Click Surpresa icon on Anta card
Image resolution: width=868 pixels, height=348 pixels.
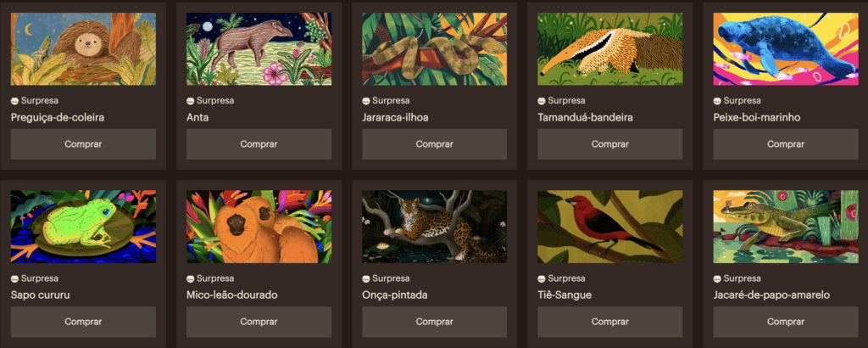click(191, 101)
